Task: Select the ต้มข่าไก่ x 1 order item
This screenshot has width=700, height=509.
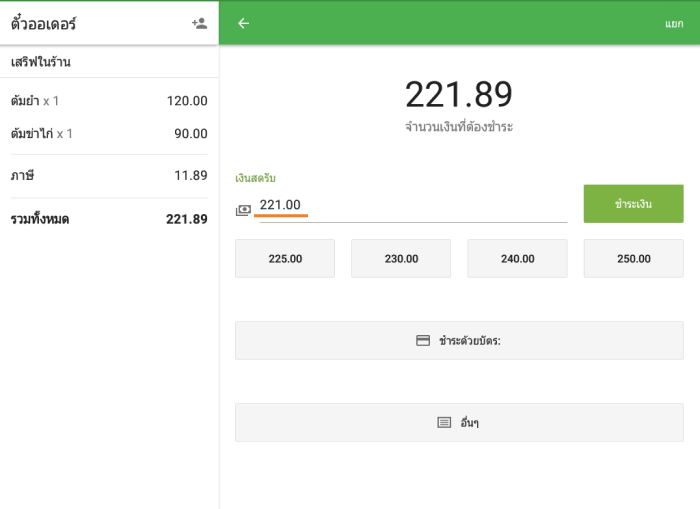Action: click(109, 134)
